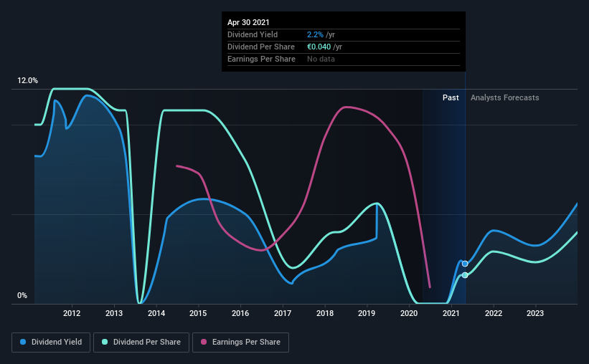Click the 2016 x-axis label
Viewport: 589px width, 364px height.
[x=240, y=313]
